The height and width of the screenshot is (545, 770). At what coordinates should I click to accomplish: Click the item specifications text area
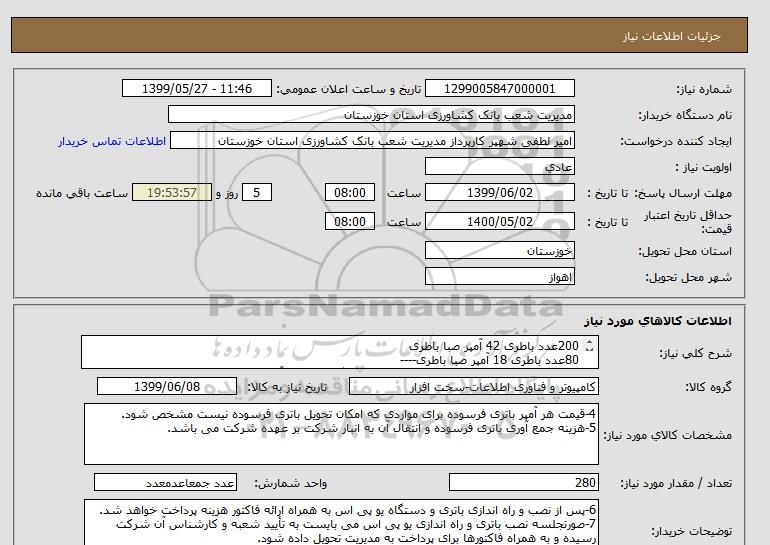(341, 434)
